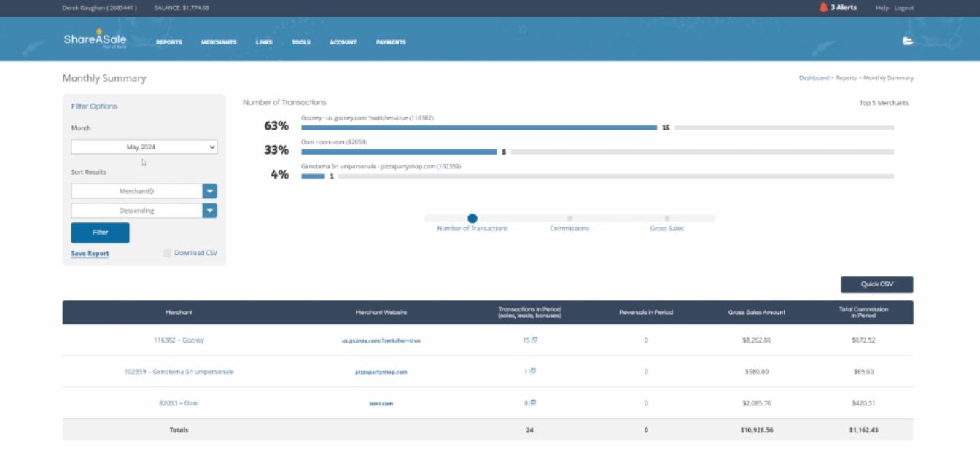
Task: Click the Genotema 4% progress bar
Action: [313, 176]
